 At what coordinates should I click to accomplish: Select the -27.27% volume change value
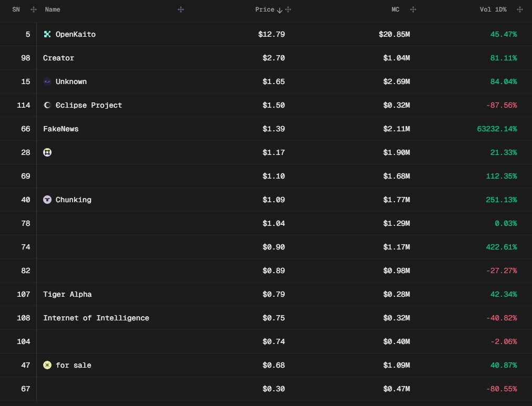502,270
